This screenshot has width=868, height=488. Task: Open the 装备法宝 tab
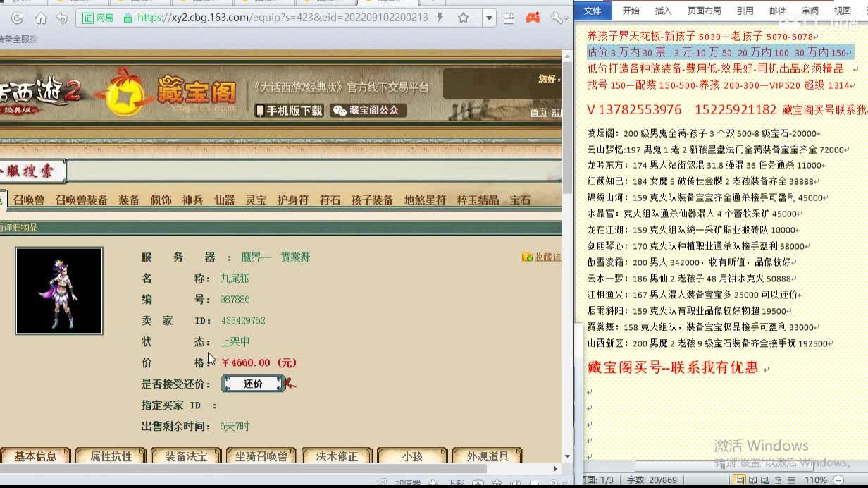[186, 456]
